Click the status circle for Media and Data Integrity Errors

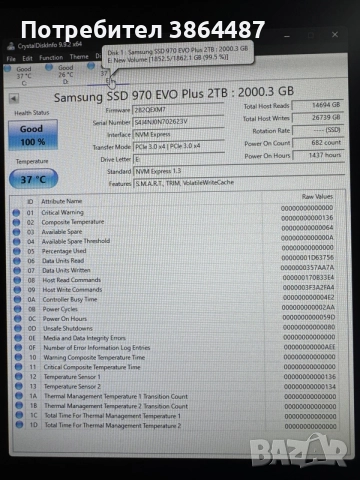point(18,338)
